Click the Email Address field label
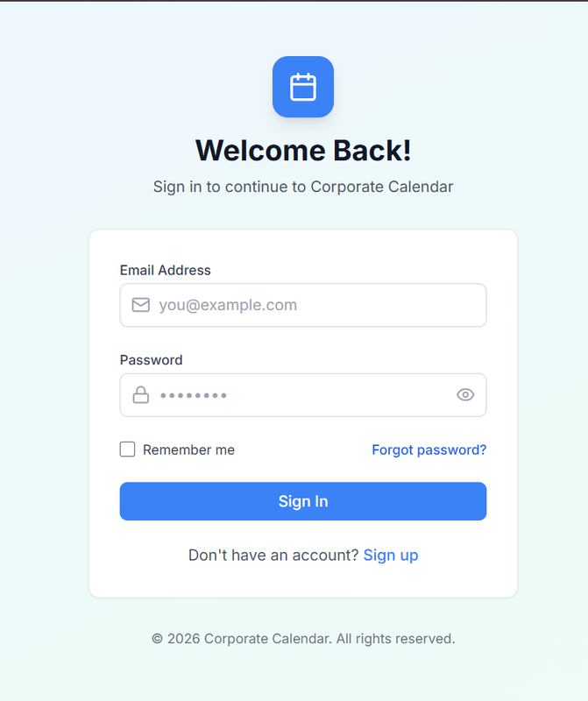The height and width of the screenshot is (701, 588). point(166,270)
